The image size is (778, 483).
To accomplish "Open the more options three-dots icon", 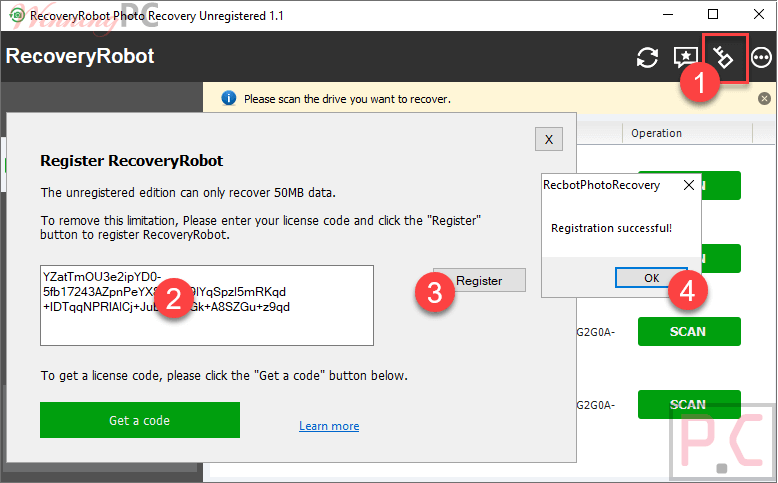I will pos(761,58).
